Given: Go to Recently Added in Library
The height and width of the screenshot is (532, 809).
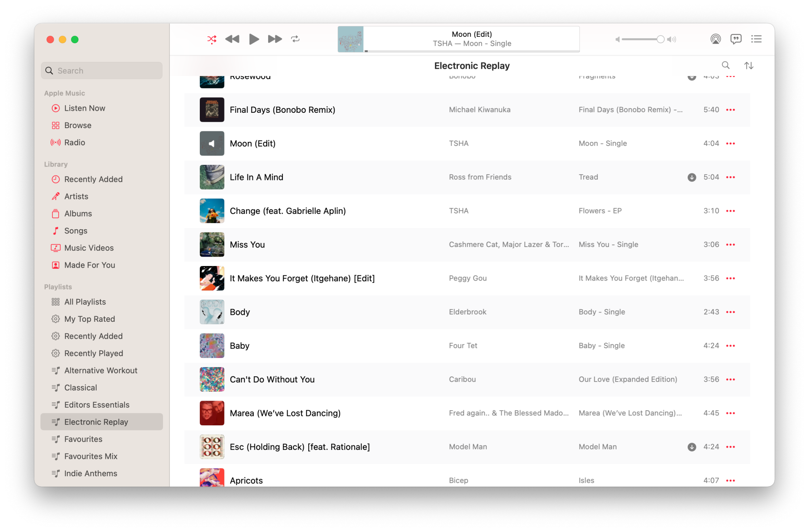Looking at the screenshot, I should [93, 179].
